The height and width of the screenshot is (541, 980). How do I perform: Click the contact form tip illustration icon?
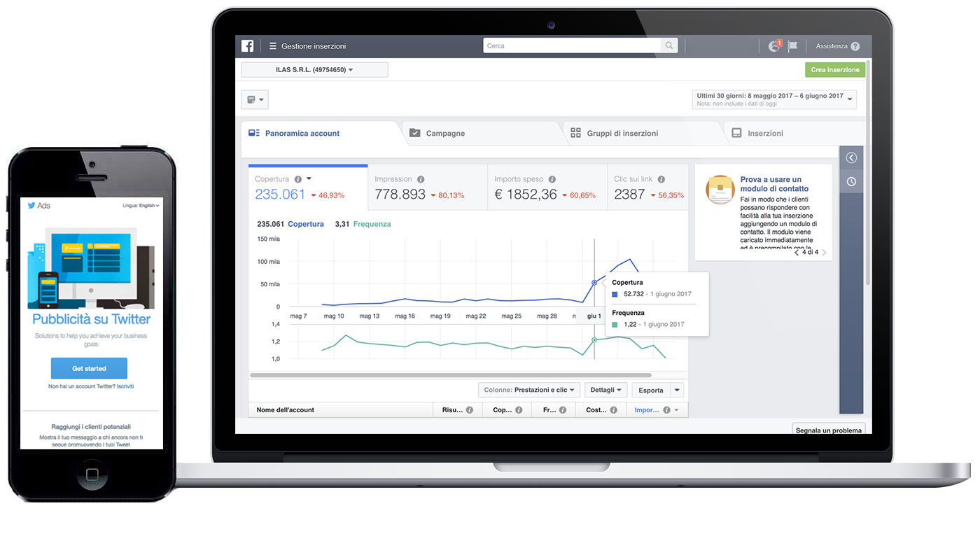coord(720,190)
